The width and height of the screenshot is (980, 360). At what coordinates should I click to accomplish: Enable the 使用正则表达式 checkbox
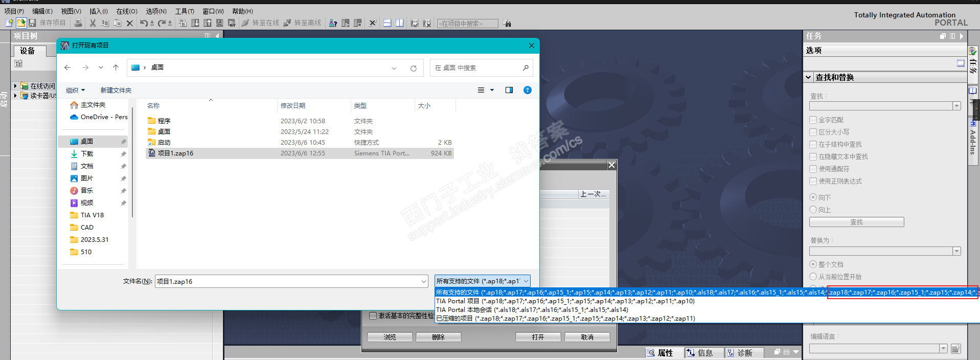pos(813,181)
